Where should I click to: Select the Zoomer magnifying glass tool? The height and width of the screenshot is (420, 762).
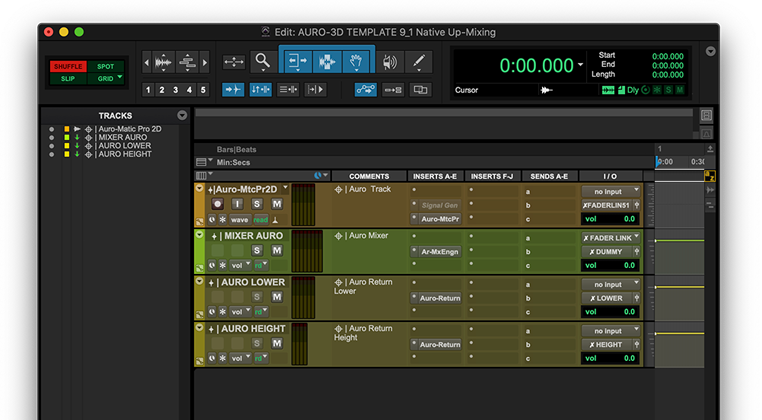[262, 62]
